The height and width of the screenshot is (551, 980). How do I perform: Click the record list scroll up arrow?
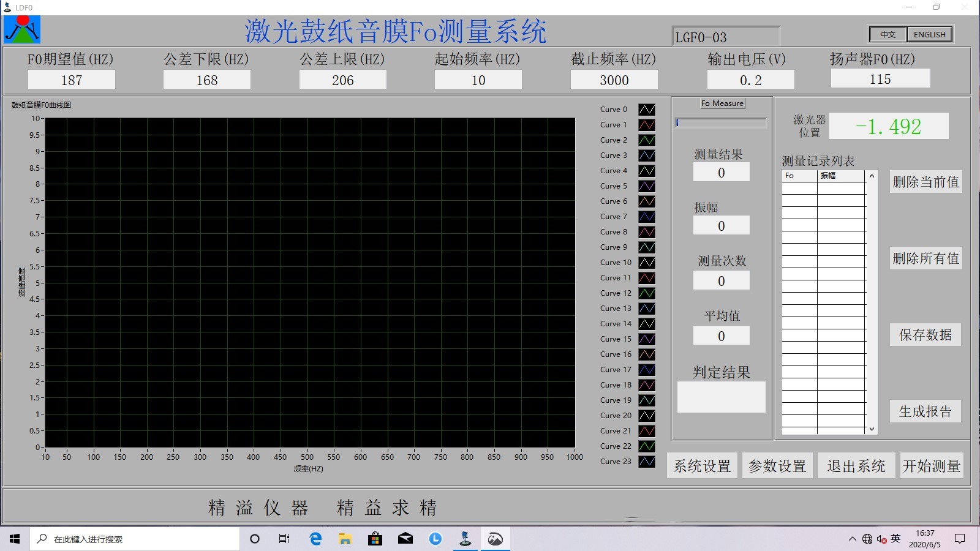[x=872, y=176]
